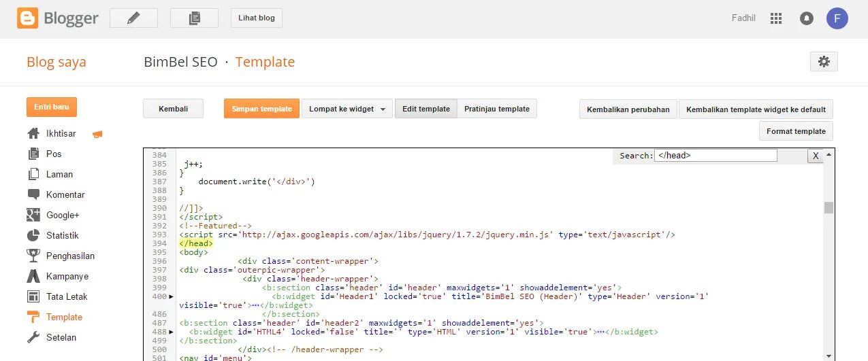Open account avatar F
Image resolution: width=868 pixels, height=361 pixels.
click(x=837, y=18)
